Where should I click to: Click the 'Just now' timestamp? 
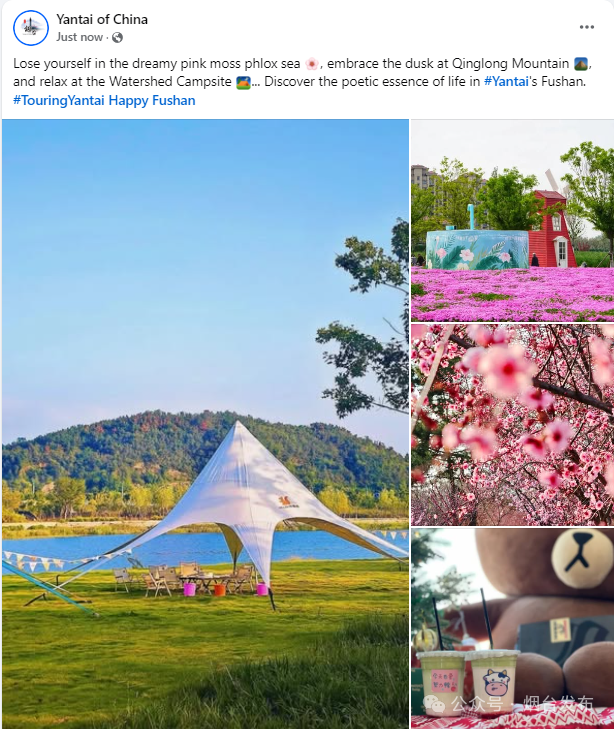pos(79,37)
